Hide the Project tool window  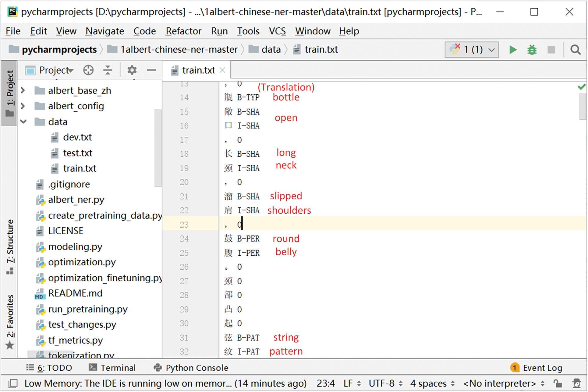(151, 70)
